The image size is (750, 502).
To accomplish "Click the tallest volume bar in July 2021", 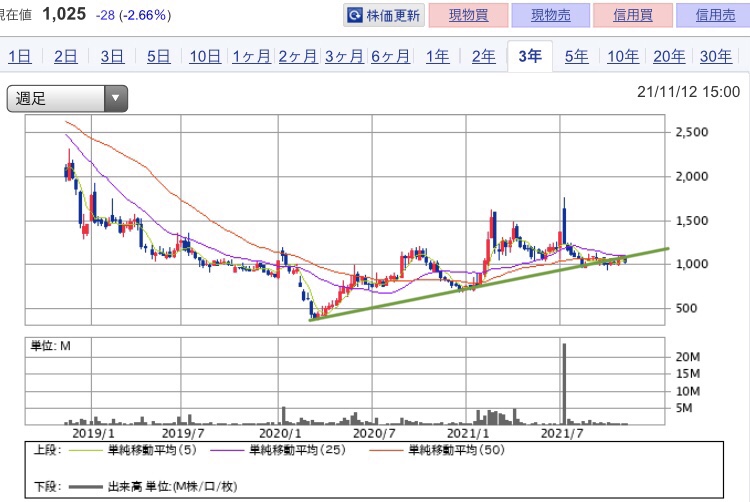I will coord(564,384).
